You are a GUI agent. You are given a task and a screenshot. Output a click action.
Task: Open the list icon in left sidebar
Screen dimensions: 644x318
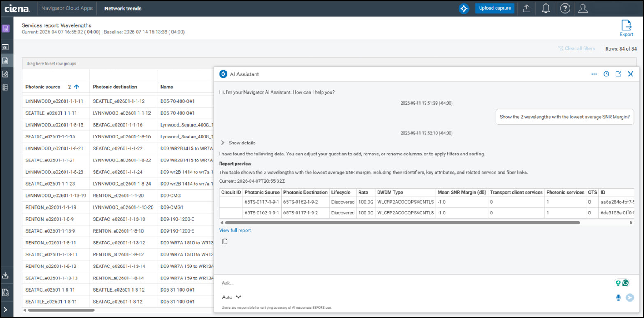(x=5, y=88)
